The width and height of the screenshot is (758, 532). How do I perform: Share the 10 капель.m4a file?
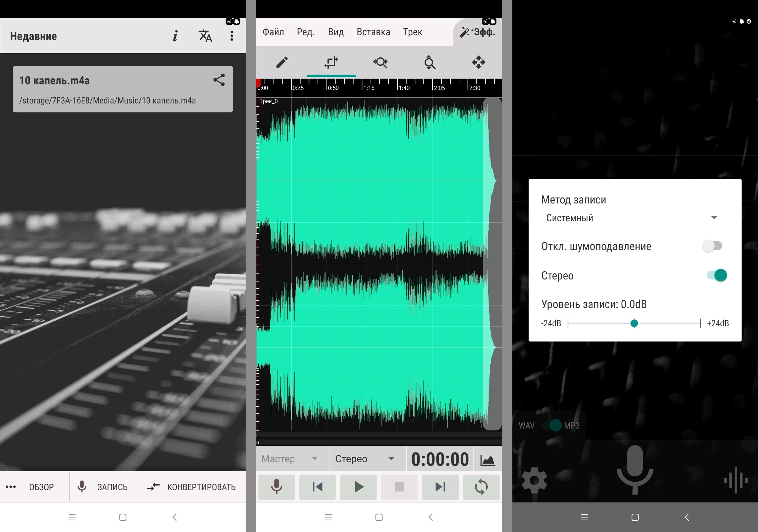coord(219,80)
